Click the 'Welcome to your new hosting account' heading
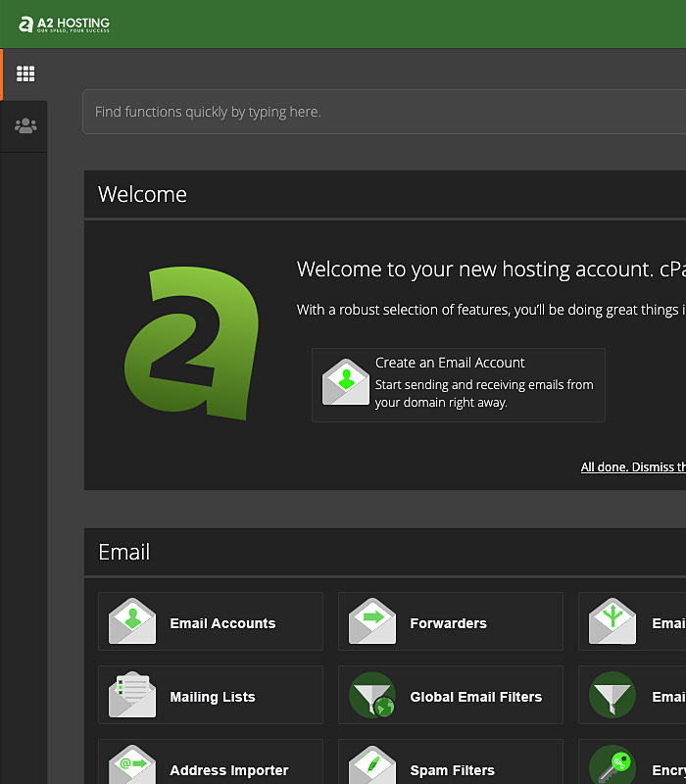 [491, 269]
